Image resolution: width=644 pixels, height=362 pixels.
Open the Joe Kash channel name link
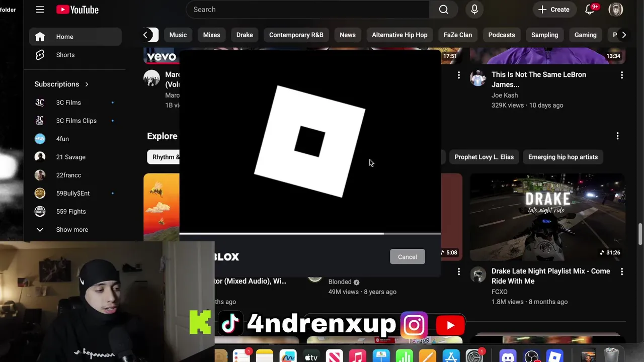[x=505, y=95]
